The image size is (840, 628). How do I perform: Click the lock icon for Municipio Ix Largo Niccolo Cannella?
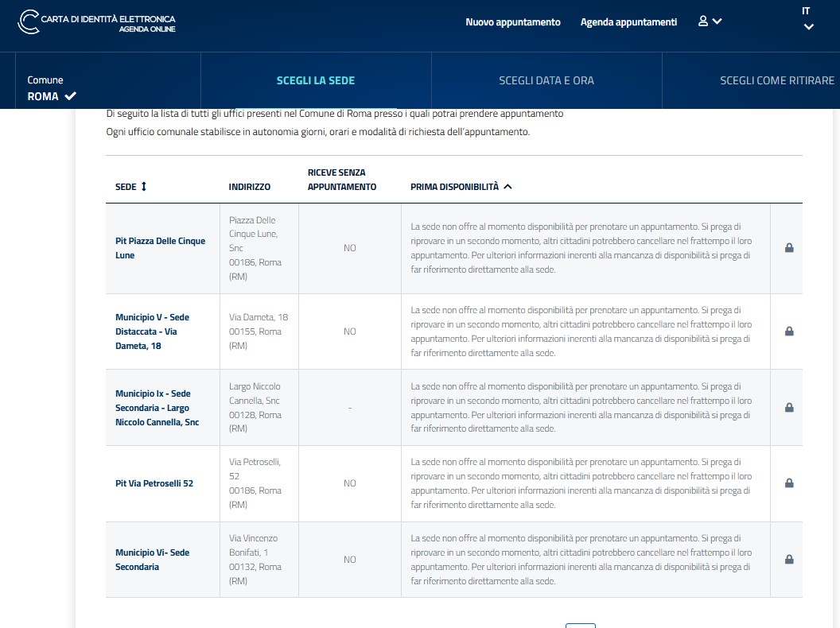pos(789,408)
